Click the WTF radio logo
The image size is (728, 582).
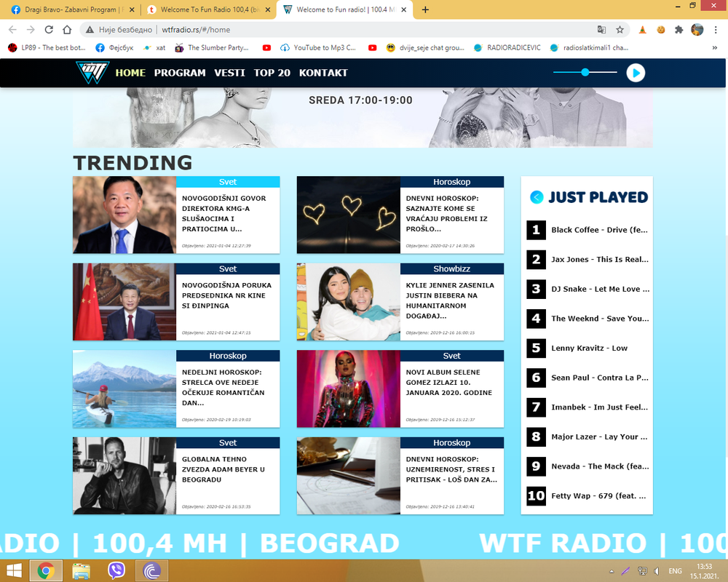point(92,73)
